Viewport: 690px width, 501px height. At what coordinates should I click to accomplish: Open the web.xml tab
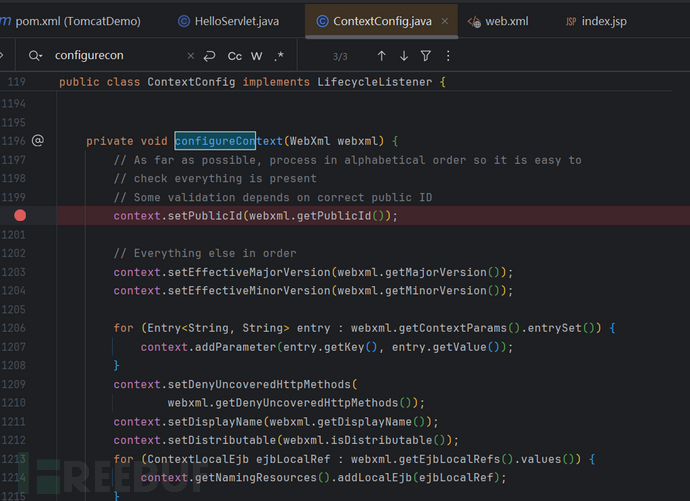pos(498,21)
